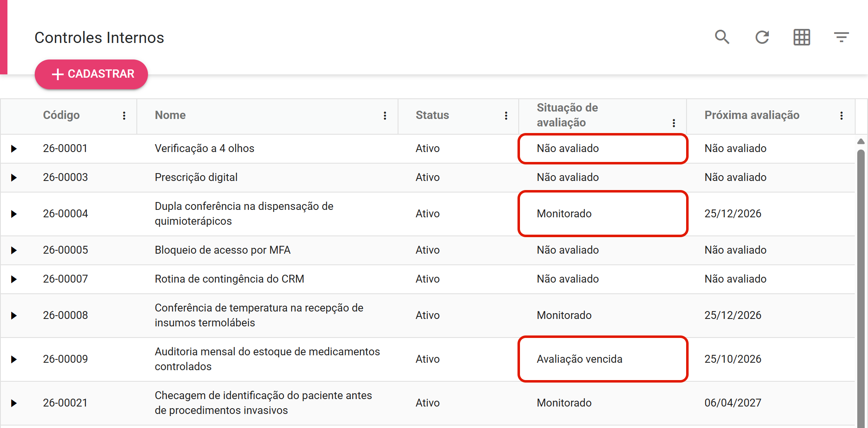The width and height of the screenshot is (868, 428).
Task: Sort by the Situação de avaliação header
Action: 567,115
